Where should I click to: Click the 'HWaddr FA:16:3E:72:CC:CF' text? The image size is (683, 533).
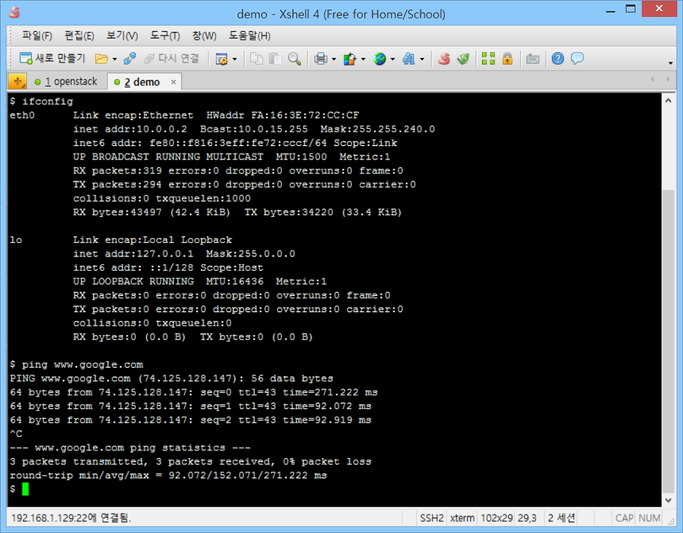(283, 115)
